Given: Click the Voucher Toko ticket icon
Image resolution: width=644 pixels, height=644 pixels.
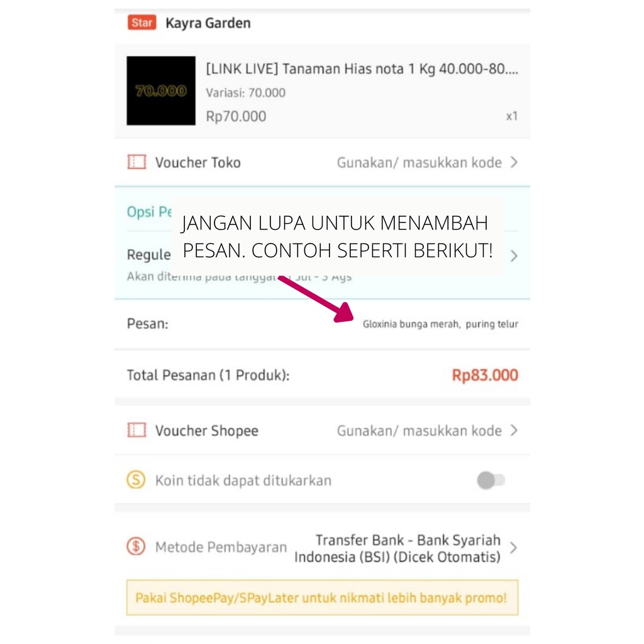Looking at the screenshot, I should [136, 162].
